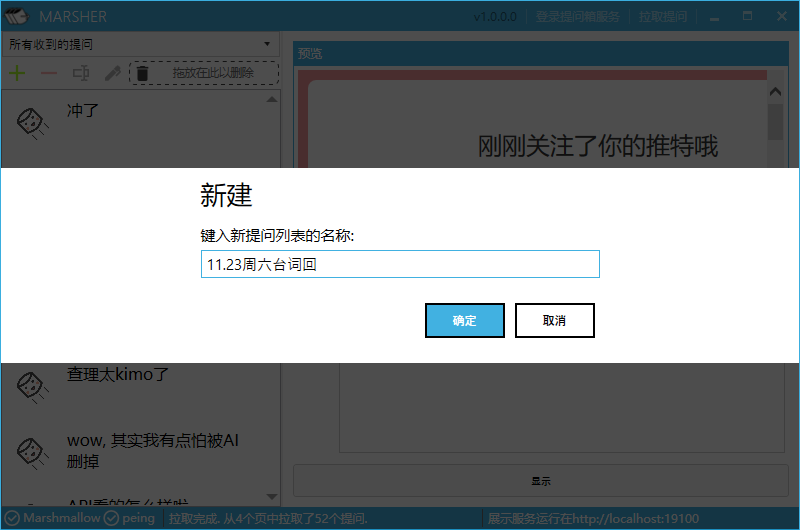This screenshot has width=800, height=530.
Task: Click the preview scrollbar up chevron
Action: click(x=776, y=92)
